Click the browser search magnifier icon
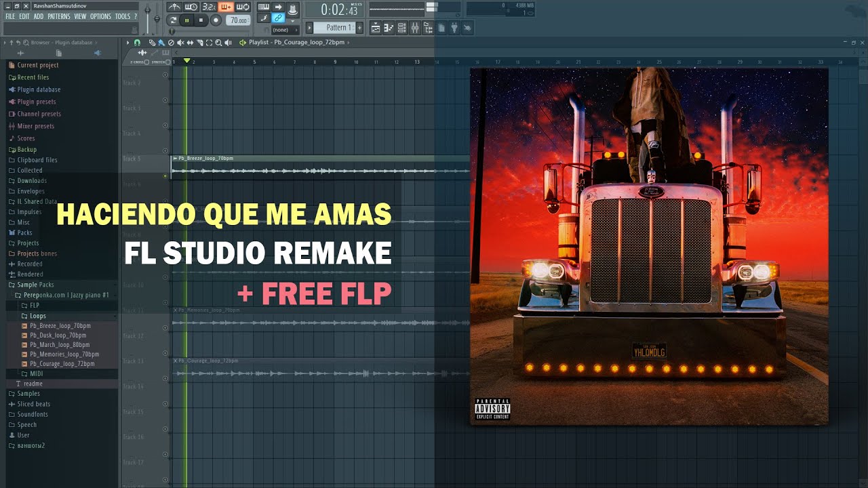Screen dimensions: 868x488 coord(24,42)
